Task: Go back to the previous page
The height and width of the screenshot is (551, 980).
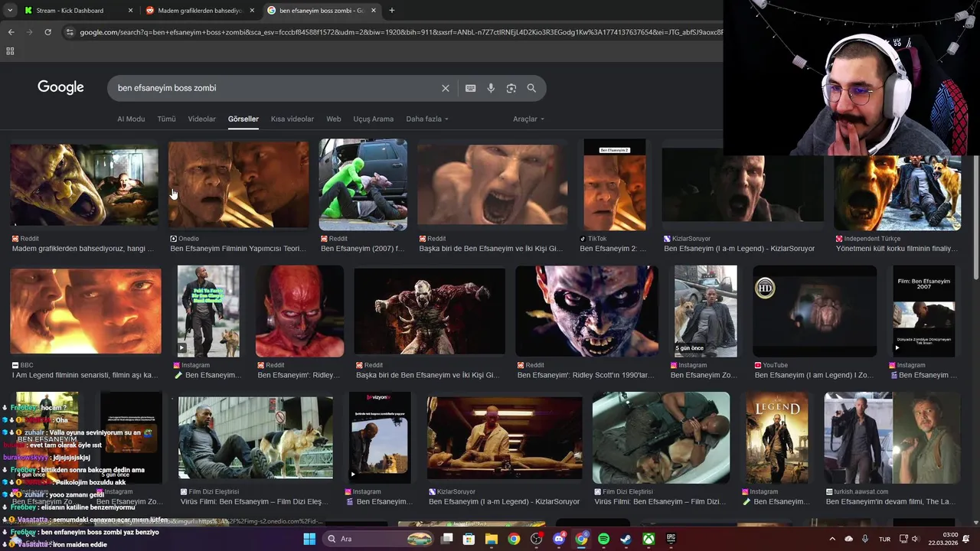Action: [11, 32]
